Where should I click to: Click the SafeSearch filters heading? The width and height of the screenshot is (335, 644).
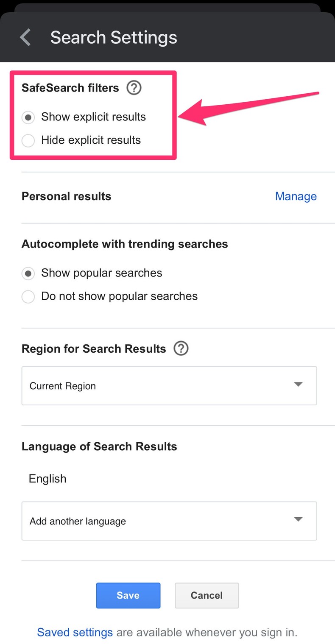tap(70, 88)
